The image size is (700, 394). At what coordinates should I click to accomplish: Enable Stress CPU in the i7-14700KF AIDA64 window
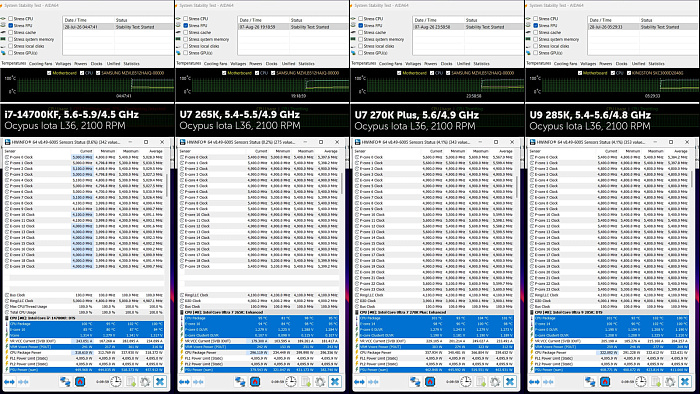pyautogui.click(x=10, y=19)
